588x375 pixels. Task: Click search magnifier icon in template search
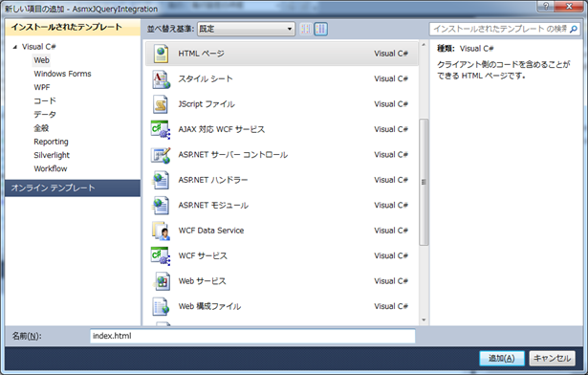coord(574,29)
